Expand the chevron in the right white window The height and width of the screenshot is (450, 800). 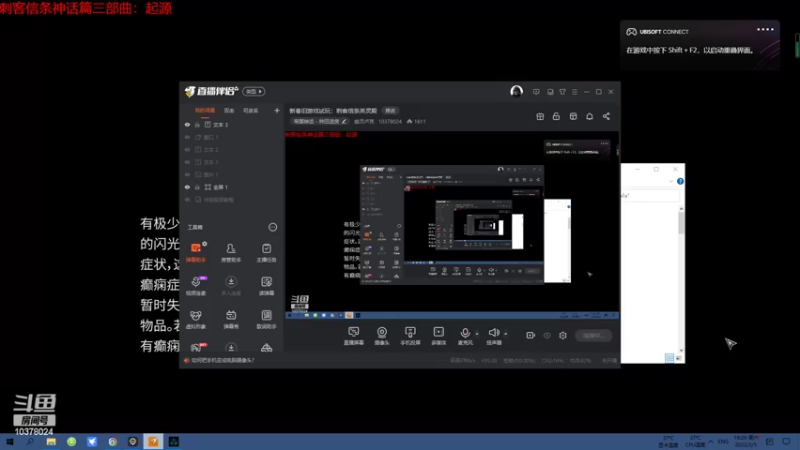671,181
